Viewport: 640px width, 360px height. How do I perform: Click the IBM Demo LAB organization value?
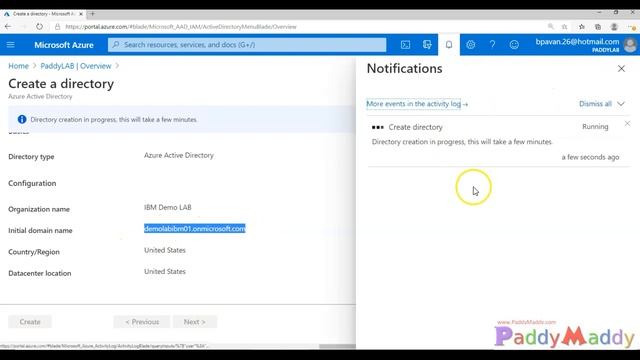(168, 207)
